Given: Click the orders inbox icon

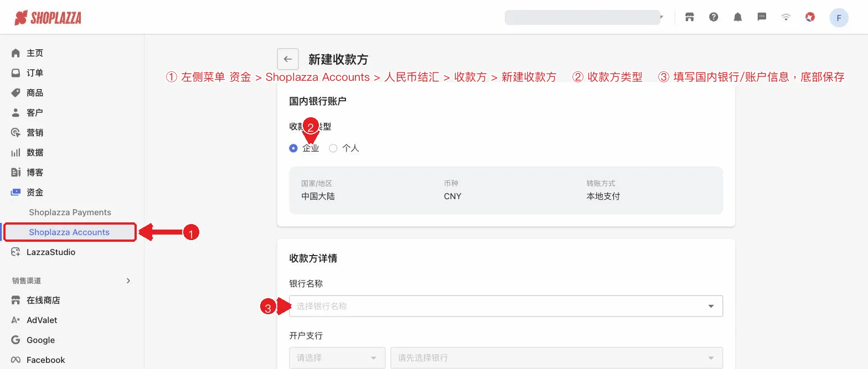Looking at the screenshot, I should (x=15, y=73).
